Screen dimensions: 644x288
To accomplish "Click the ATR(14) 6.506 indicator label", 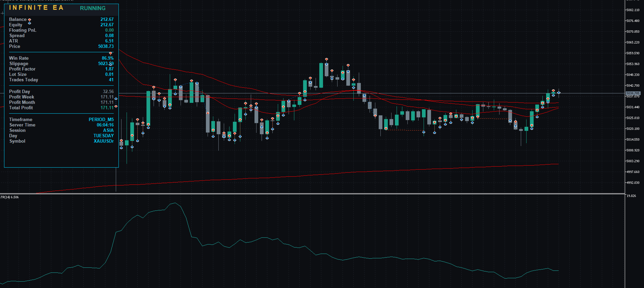I will [9, 197].
